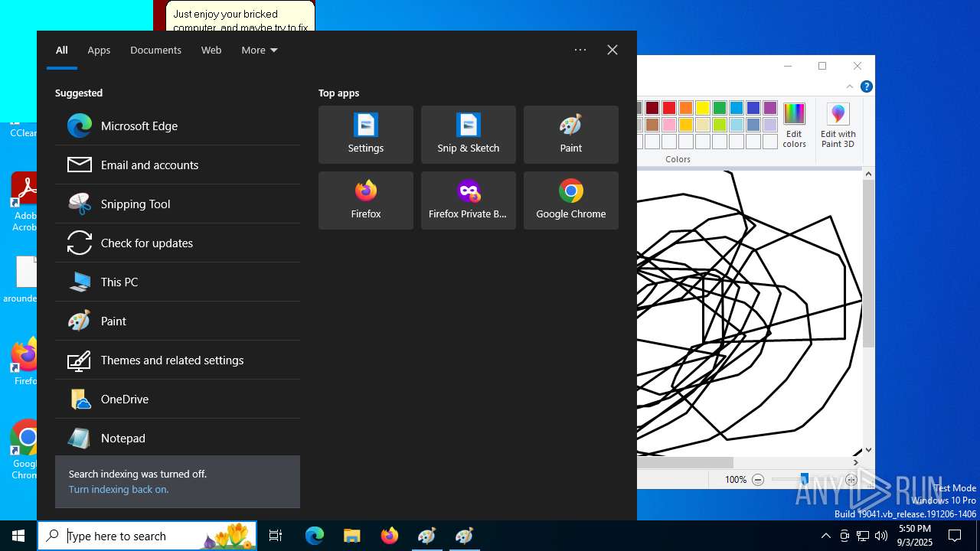The height and width of the screenshot is (551, 980).
Task: Open Firefox from the taskbar
Action: click(x=389, y=536)
